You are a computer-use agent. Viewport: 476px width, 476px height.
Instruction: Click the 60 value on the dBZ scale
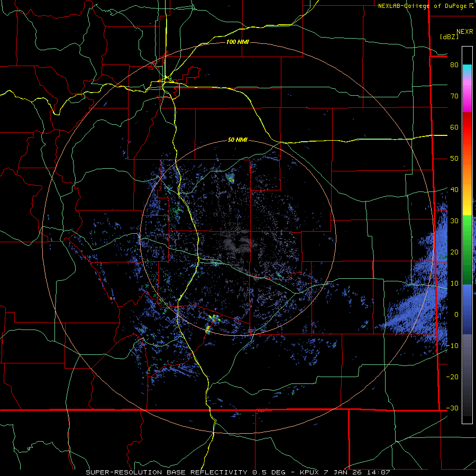point(454,127)
